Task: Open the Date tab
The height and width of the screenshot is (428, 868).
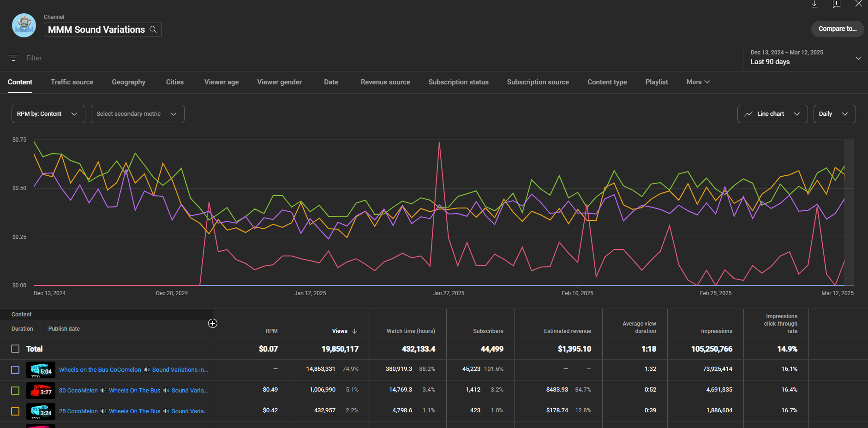Action: pos(331,82)
